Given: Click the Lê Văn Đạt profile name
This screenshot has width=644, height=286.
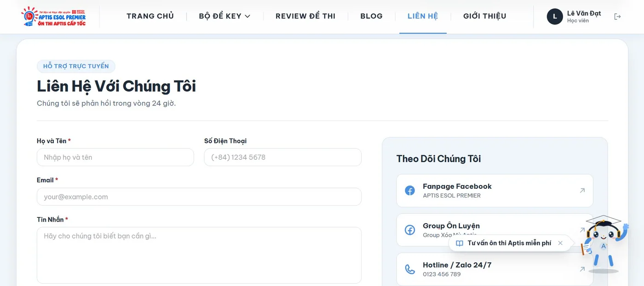Looking at the screenshot, I should coord(584,13).
